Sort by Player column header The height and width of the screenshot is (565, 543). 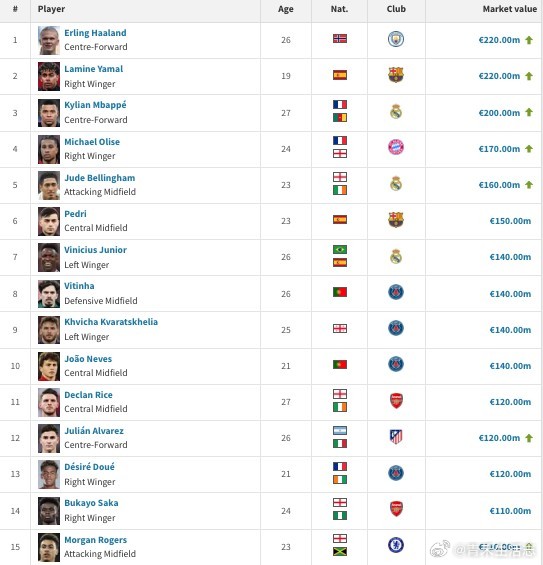(x=51, y=9)
